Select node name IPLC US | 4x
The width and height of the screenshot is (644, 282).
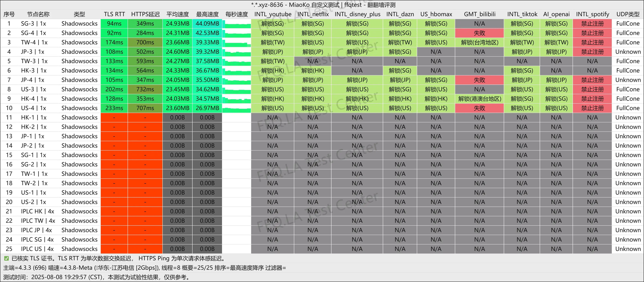[37, 249]
